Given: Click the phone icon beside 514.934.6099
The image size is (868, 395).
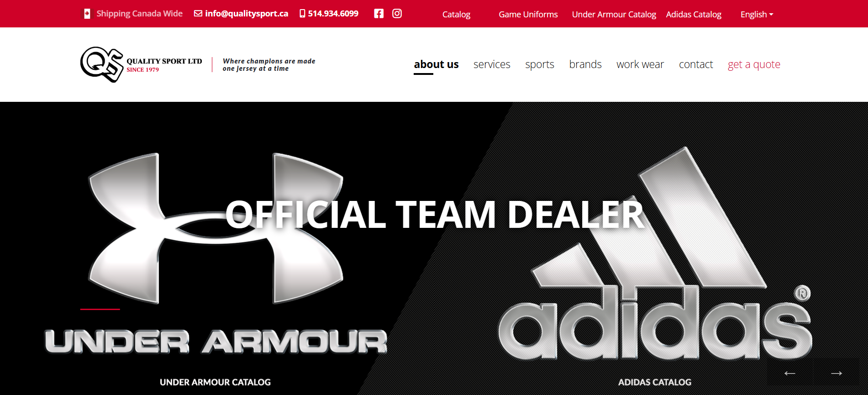Looking at the screenshot, I should coord(302,13).
